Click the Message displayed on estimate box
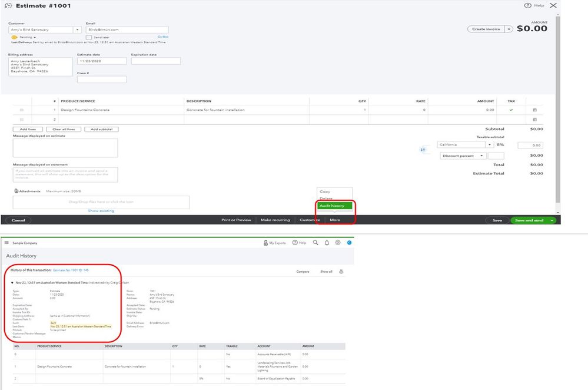The width and height of the screenshot is (588, 390). coord(65,148)
